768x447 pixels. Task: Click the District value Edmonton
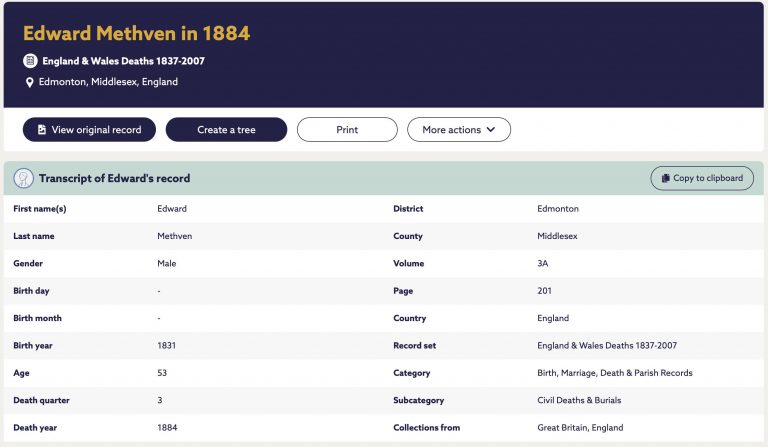(x=558, y=209)
